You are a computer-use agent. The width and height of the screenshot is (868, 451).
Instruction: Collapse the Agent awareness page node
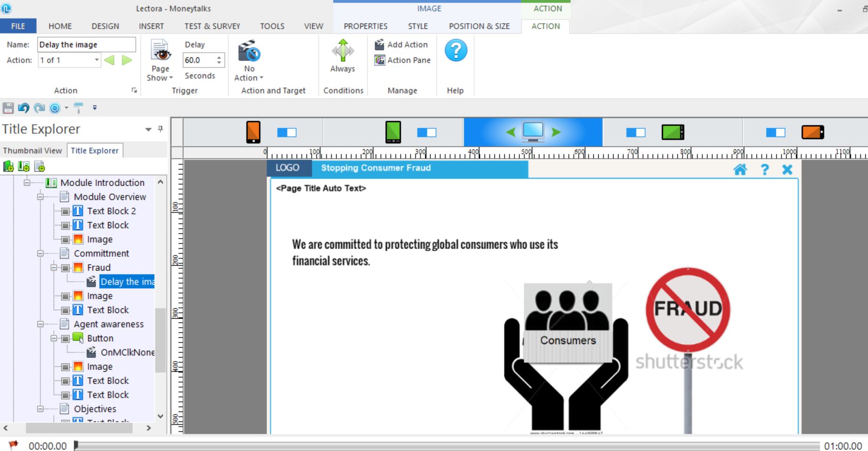tap(41, 324)
